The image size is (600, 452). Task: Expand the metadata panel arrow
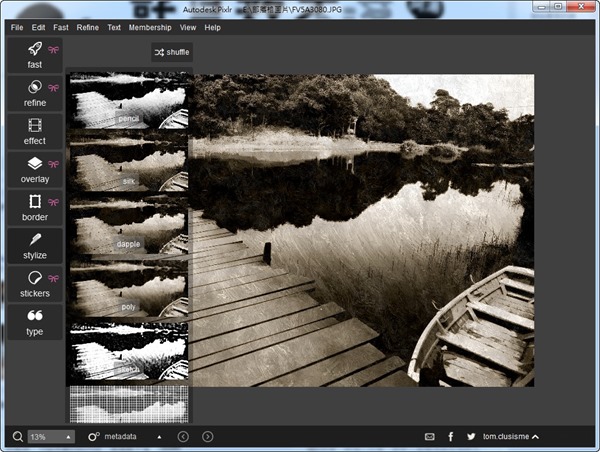coord(159,437)
